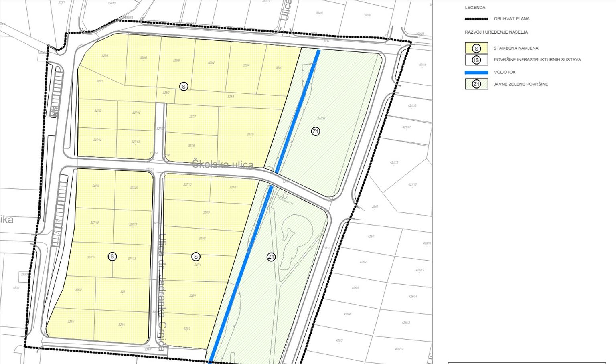Screen dimensions: 616x364
Task: Select parcel 326/3 on the map
Action: pyautogui.click(x=187, y=328)
